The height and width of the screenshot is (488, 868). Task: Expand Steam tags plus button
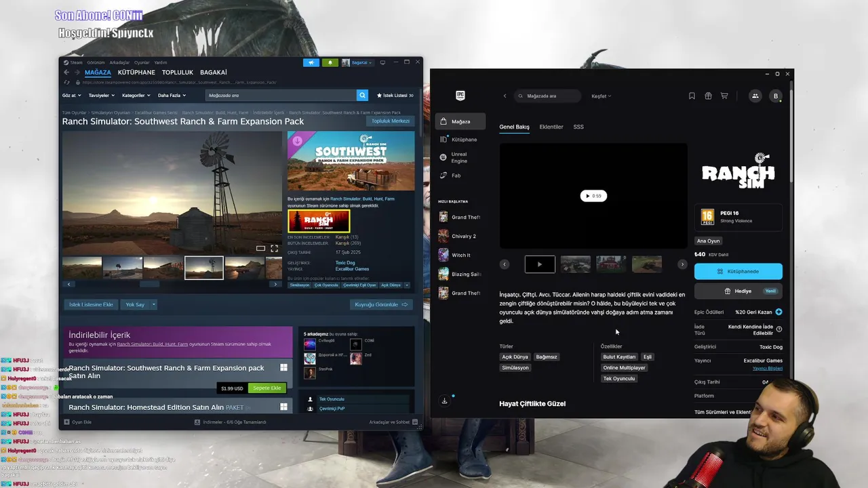point(407,285)
